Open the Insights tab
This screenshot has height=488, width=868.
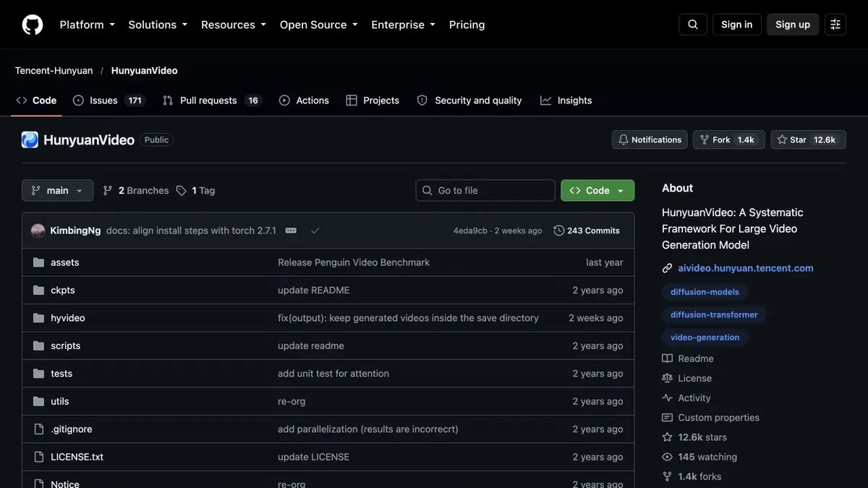click(x=566, y=100)
